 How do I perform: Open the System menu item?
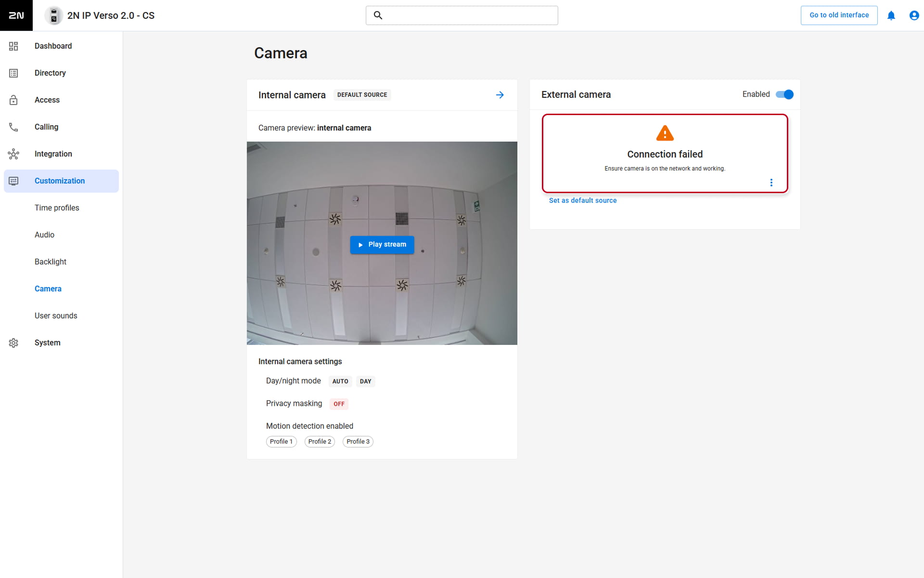(62, 343)
